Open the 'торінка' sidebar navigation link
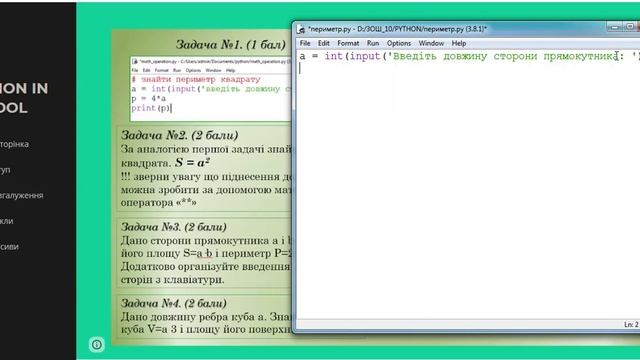The height and width of the screenshot is (360, 640). tap(14, 144)
